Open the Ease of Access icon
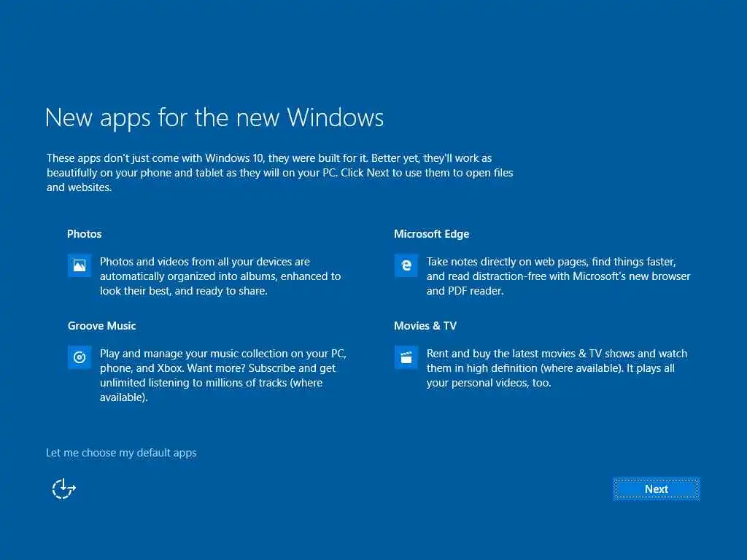Screen dimensions: 747x560 (64, 489)
